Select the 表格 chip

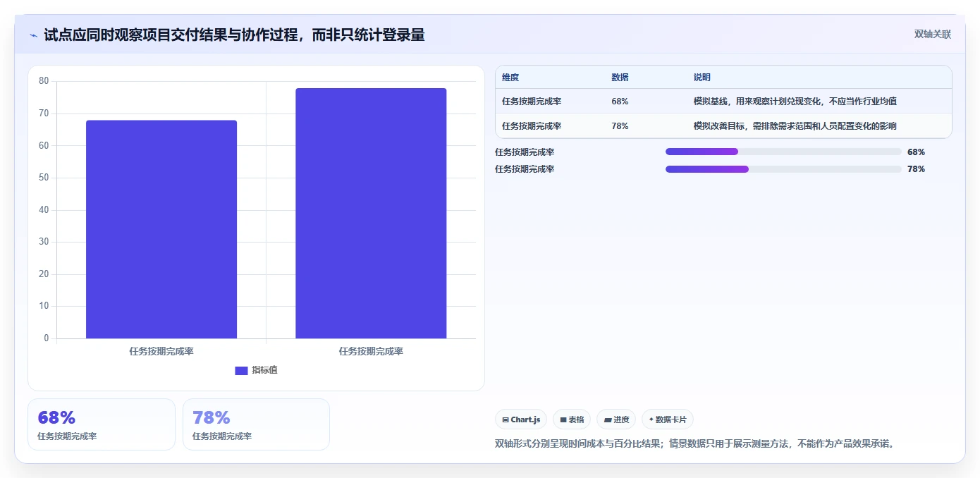[x=572, y=419]
